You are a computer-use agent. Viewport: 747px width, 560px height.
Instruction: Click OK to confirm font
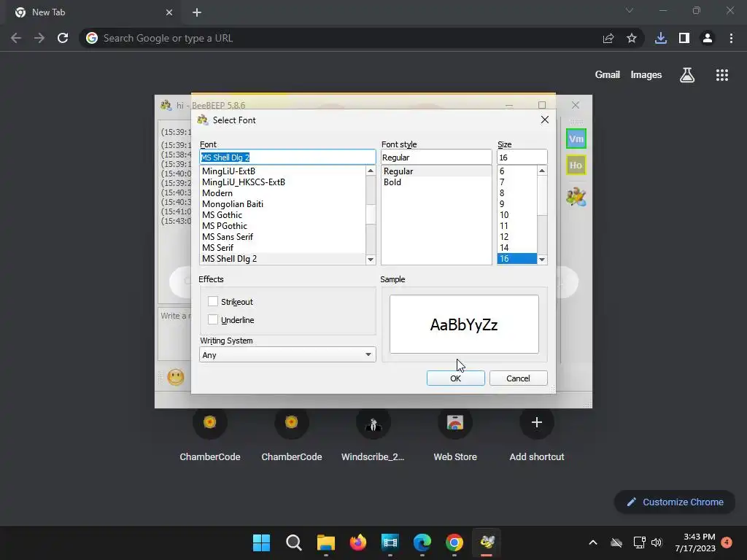(455, 378)
